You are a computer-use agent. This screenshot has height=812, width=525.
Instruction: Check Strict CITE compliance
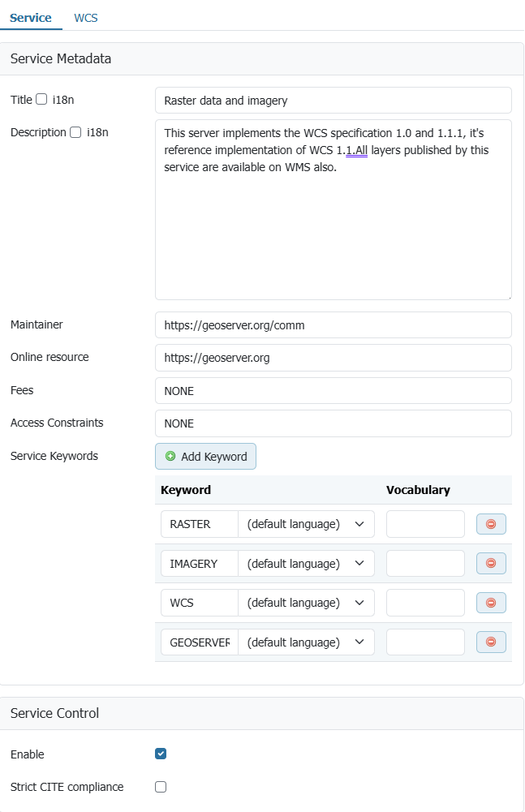click(161, 787)
